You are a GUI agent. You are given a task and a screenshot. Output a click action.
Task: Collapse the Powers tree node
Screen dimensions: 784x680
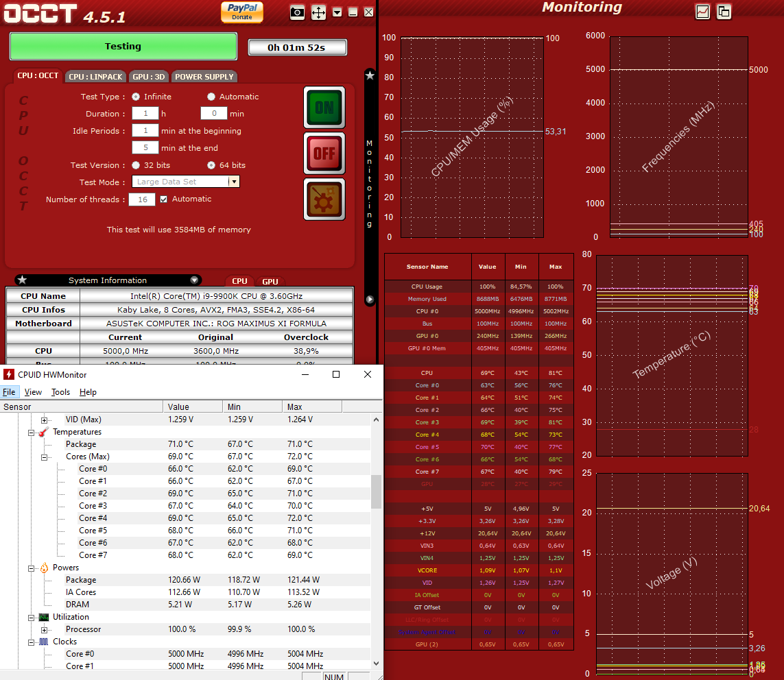(x=31, y=568)
